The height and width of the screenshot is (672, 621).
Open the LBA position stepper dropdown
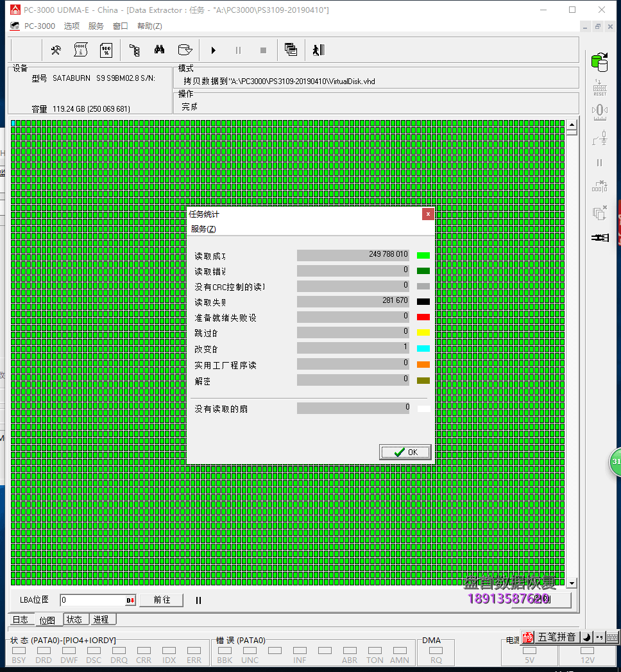pos(131,599)
